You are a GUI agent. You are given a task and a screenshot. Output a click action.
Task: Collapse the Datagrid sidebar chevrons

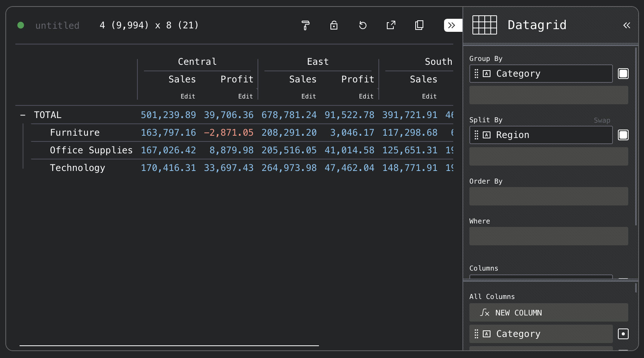(x=627, y=25)
